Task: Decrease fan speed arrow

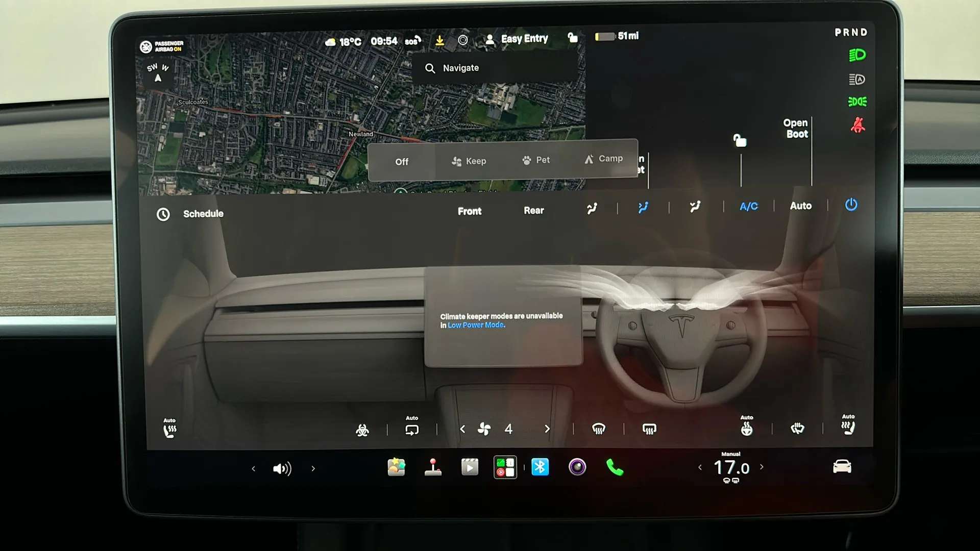Action: (462, 429)
